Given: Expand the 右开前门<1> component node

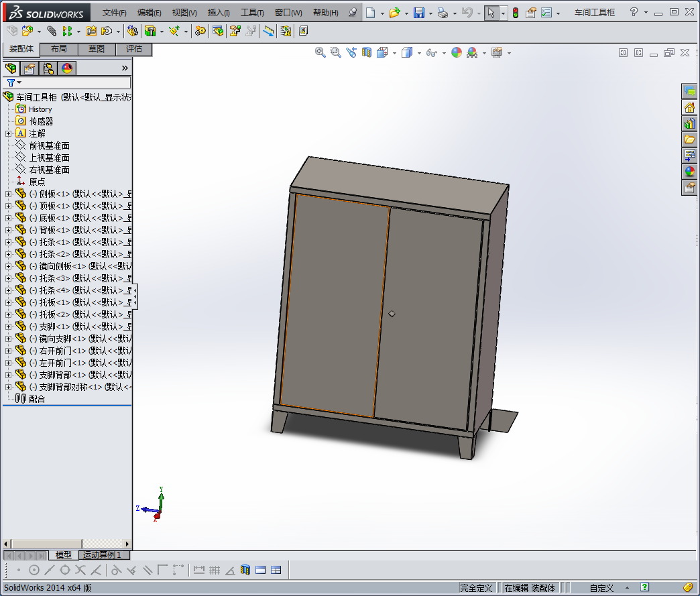Looking at the screenshot, I should point(9,351).
